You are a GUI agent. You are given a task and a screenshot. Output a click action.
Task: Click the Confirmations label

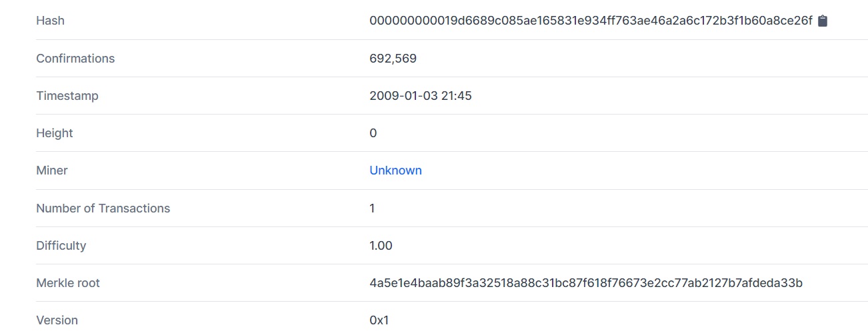tap(75, 59)
